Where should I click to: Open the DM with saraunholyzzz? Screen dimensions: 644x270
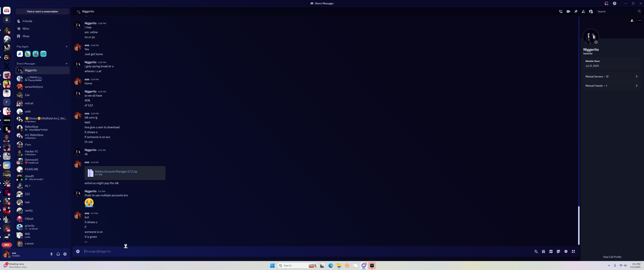click(x=42, y=87)
